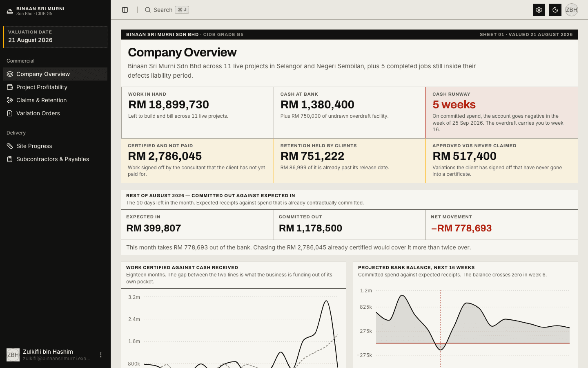
Task: Click the Company Overview layers icon
Action: click(10, 74)
